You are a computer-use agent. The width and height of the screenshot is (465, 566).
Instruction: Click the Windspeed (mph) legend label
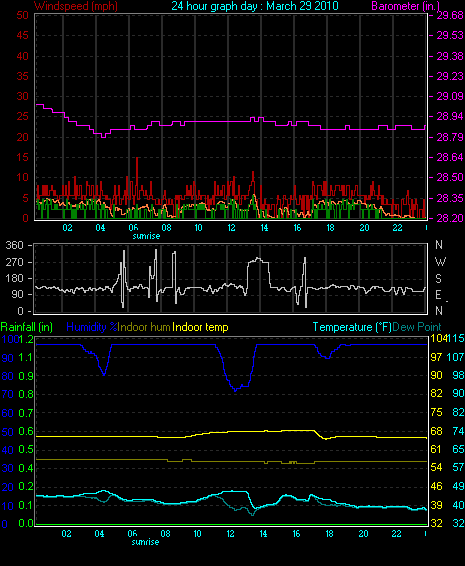[76, 6]
